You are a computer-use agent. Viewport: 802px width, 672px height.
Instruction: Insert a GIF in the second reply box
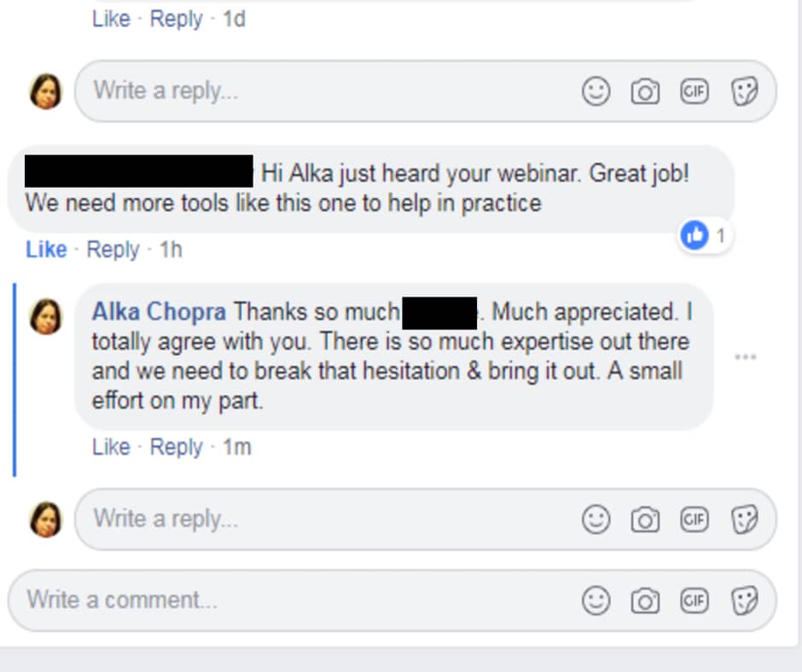[x=694, y=519]
